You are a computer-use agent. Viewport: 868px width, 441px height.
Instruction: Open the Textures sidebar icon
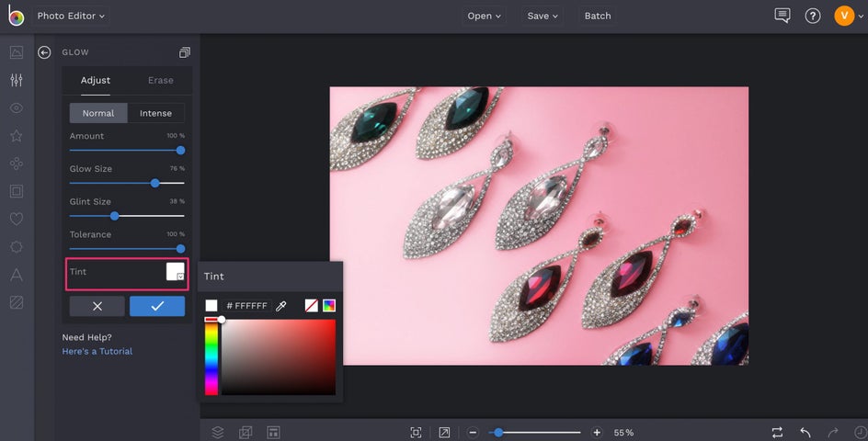[17, 302]
